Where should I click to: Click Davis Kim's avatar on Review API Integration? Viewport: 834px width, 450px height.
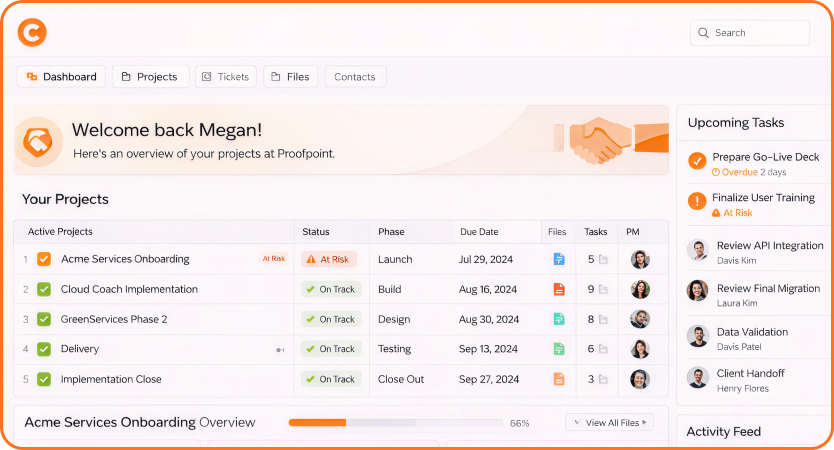697,251
